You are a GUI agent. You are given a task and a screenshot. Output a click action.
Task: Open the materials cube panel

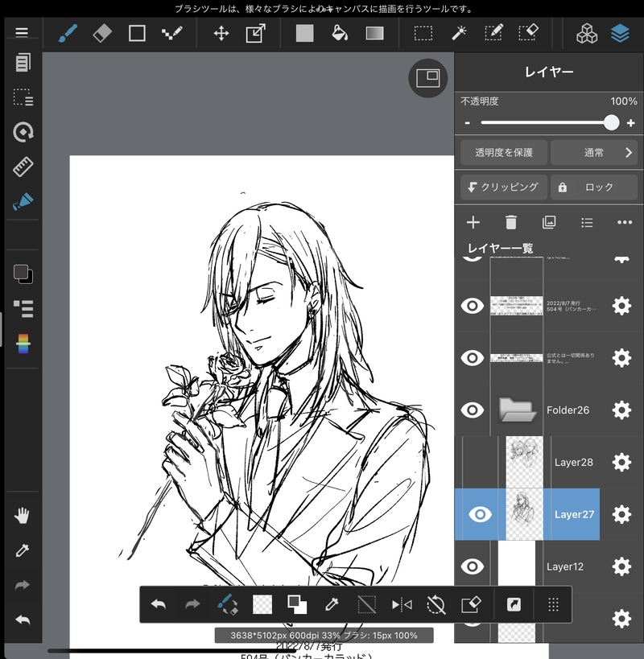587,33
